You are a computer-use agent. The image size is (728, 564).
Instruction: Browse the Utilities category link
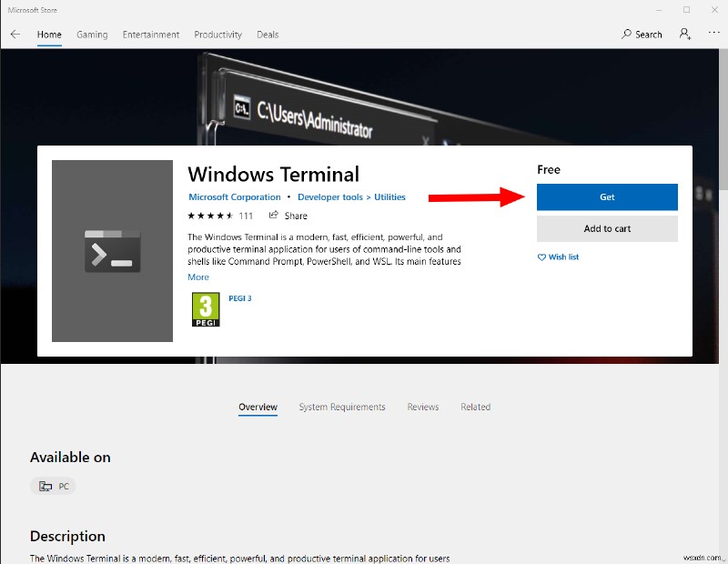click(391, 196)
